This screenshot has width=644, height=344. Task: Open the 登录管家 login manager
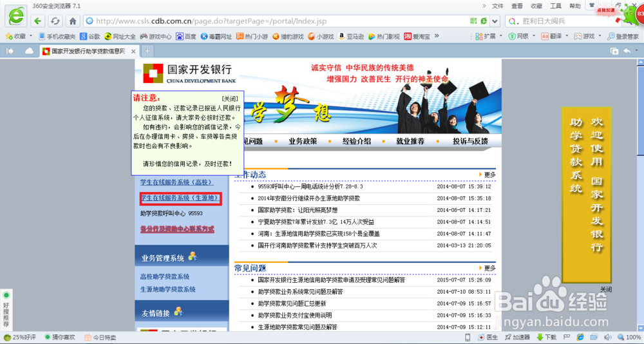pos(623,36)
